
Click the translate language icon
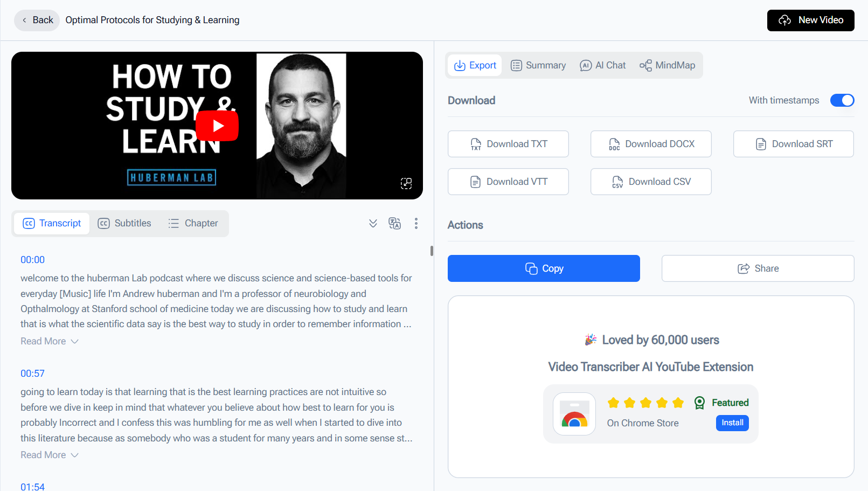pyautogui.click(x=394, y=224)
